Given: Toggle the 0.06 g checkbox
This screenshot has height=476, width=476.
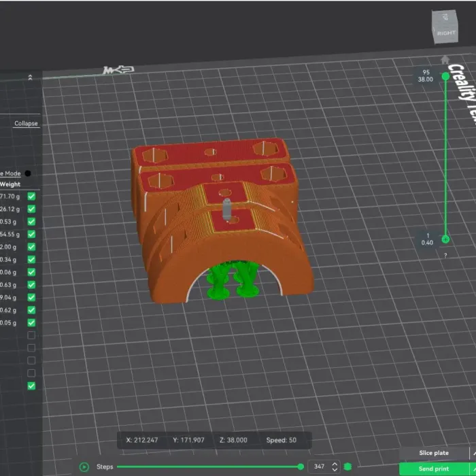Looking at the screenshot, I should pyautogui.click(x=31, y=272).
